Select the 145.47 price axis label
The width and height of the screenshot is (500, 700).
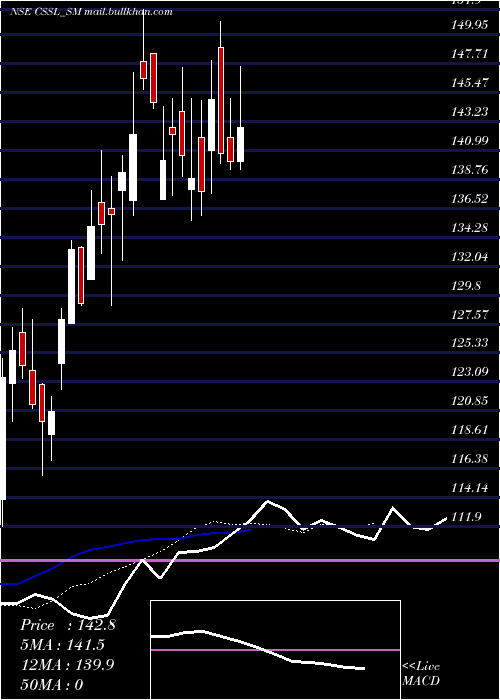point(470,83)
